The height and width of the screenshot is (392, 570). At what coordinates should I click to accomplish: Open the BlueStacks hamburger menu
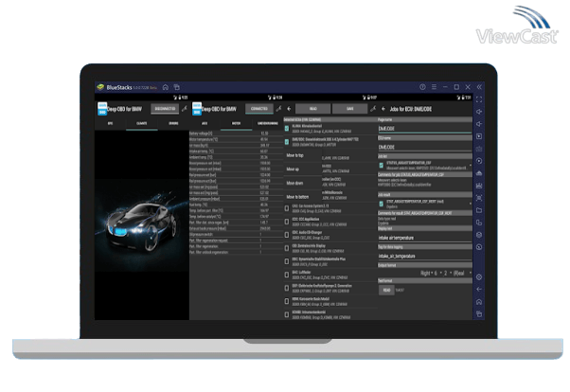[x=434, y=87]
